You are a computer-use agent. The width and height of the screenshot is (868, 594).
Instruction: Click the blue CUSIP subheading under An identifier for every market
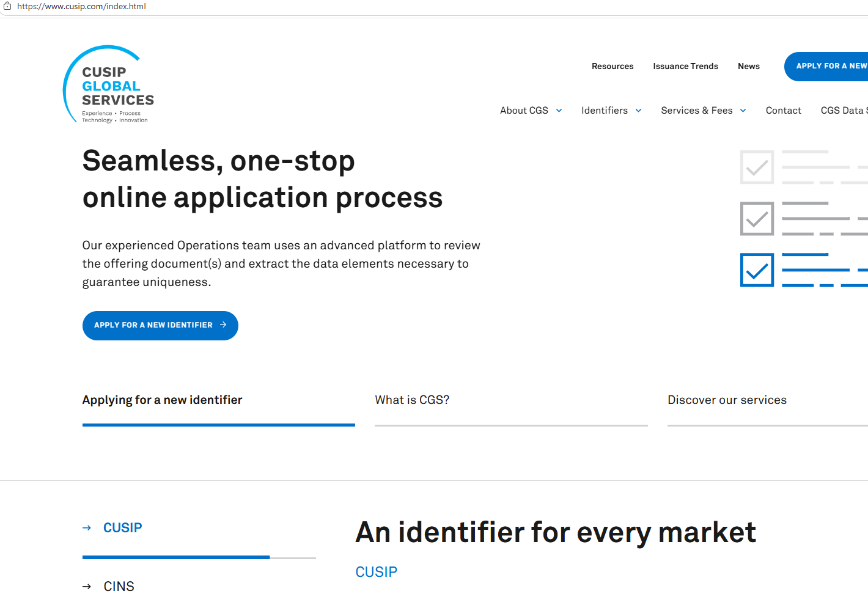[x=377, y=572]
